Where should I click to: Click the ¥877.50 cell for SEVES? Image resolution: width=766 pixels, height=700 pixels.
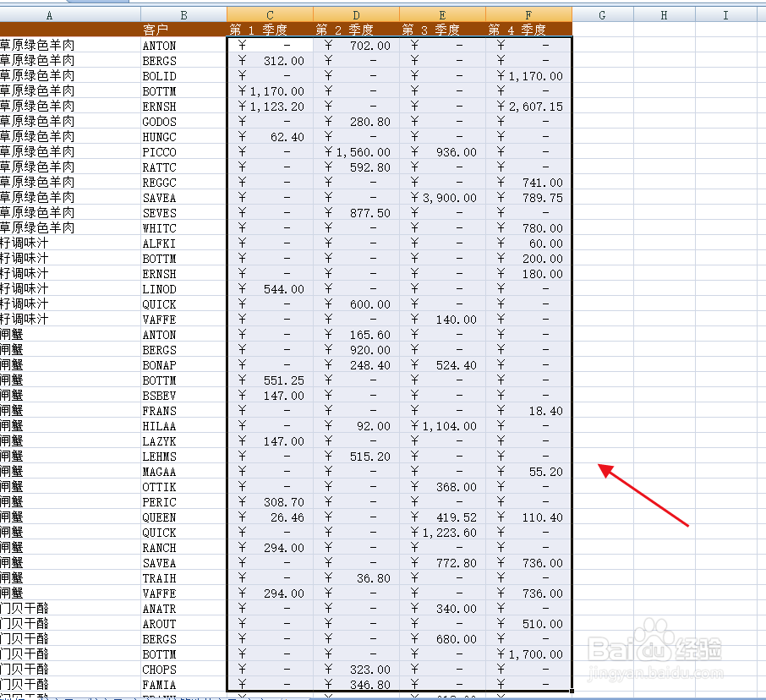356,213
